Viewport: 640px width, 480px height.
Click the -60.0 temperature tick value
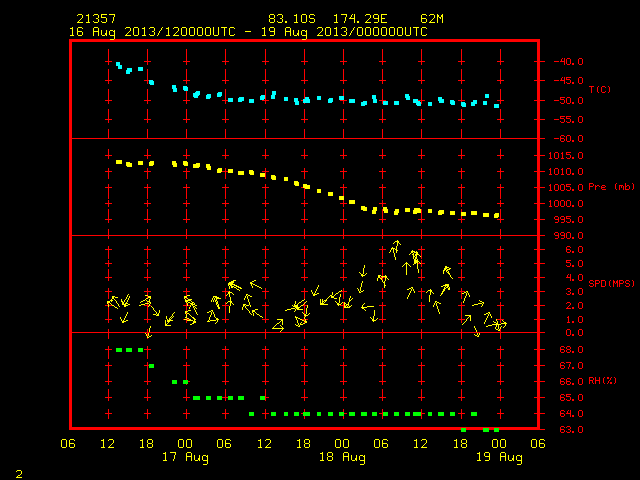568,139
